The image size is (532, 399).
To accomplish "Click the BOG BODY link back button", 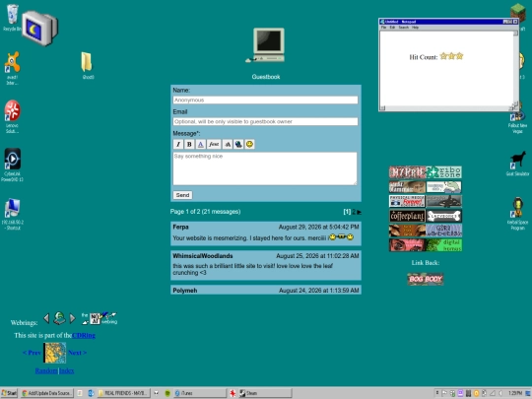I will pyautogui.click(x=426, y=279).
